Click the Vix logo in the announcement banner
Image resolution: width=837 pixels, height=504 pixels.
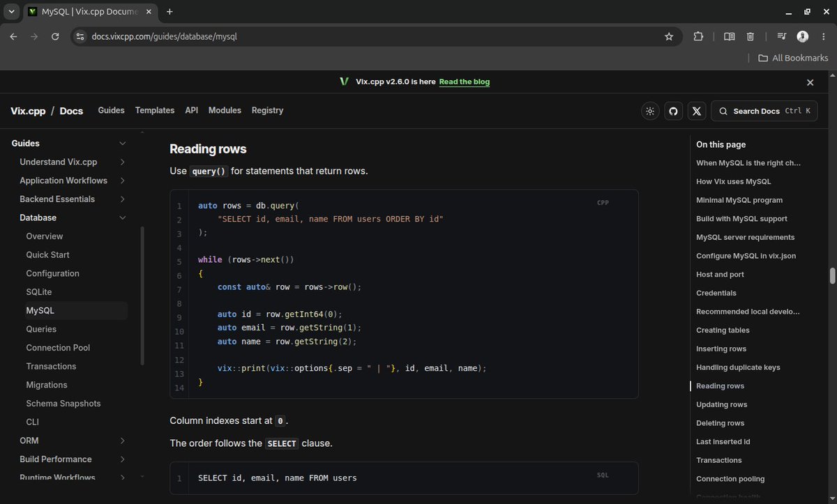(344, 82)
